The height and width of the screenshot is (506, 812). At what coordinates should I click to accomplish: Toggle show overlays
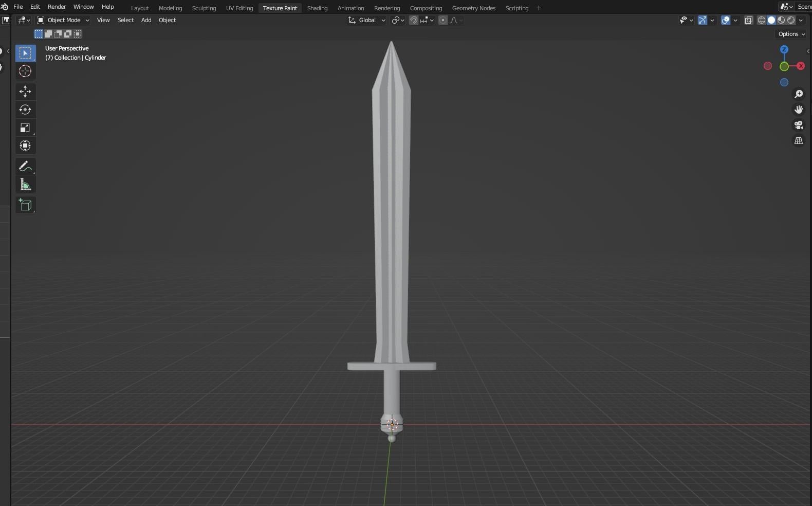(726, 20)
